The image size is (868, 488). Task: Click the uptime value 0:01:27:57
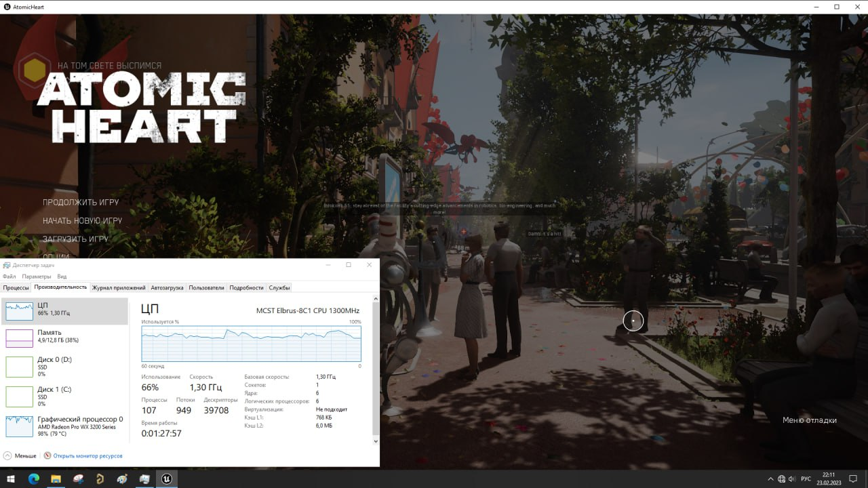click(x=161, y=433)
